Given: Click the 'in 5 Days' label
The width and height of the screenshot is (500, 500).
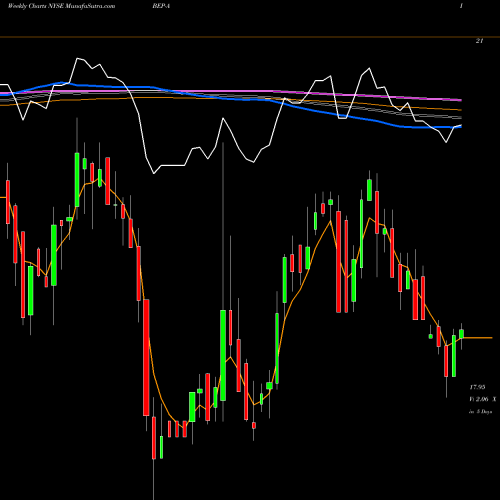Looking at the screenshot, I should (x=480, y=412).
